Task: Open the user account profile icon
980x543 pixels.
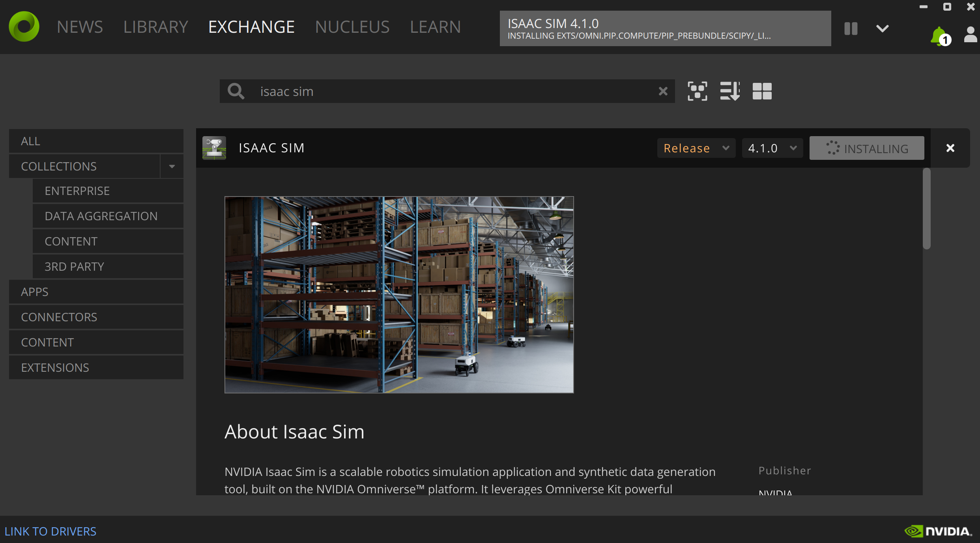Action: pos(970,35)
